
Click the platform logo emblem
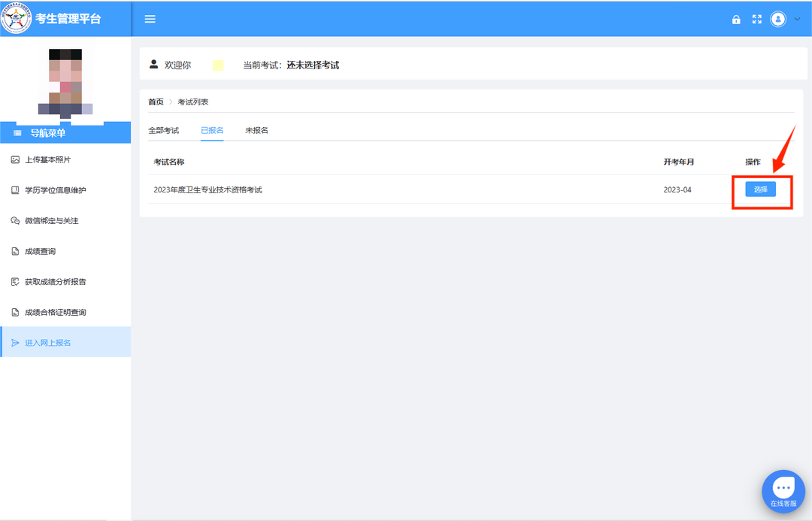click(16, 19)
